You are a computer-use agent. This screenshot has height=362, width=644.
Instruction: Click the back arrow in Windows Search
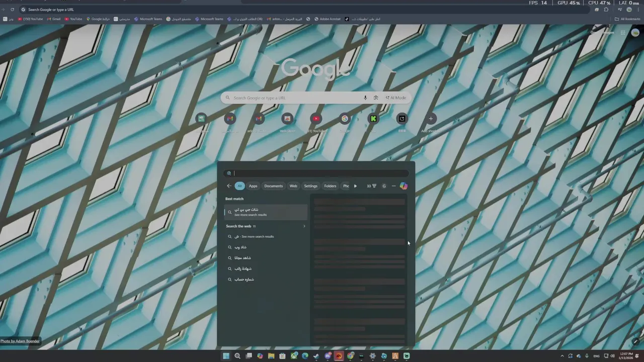coord(229,186)
